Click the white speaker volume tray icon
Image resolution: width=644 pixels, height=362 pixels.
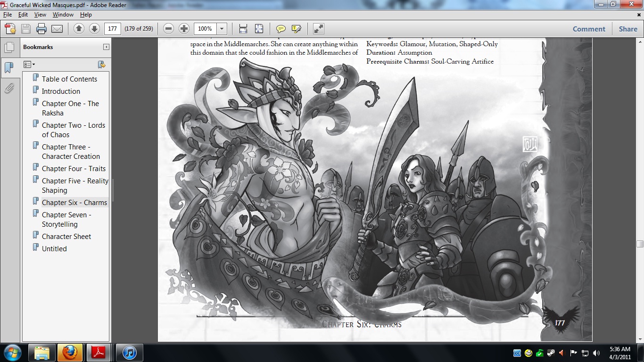coord(596,353)
